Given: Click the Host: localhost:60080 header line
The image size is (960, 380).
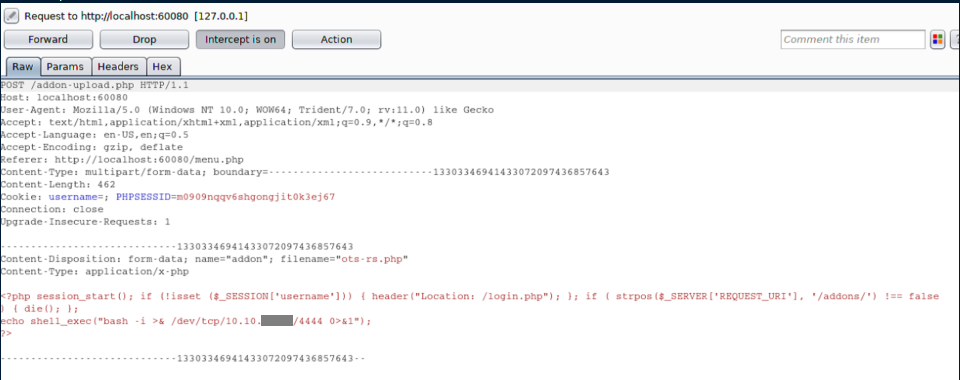Looking at the screenshot, I should point(64,98).
